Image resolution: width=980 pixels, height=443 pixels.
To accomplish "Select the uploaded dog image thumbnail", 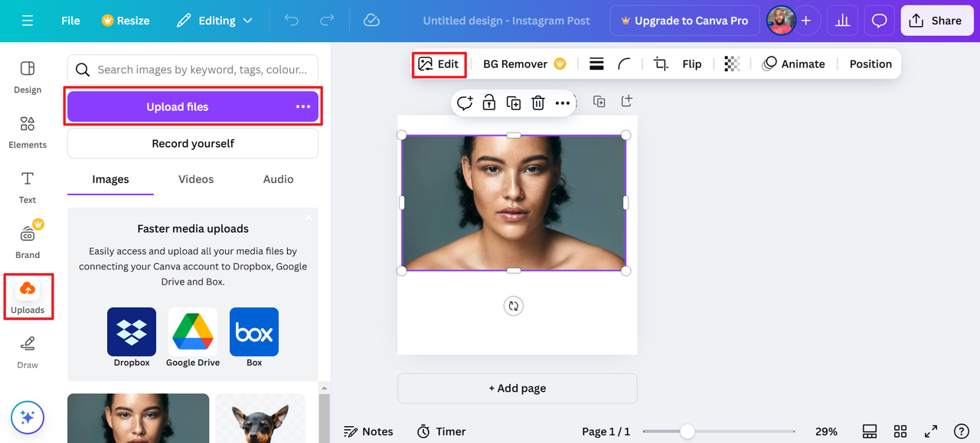I will 260,418.
